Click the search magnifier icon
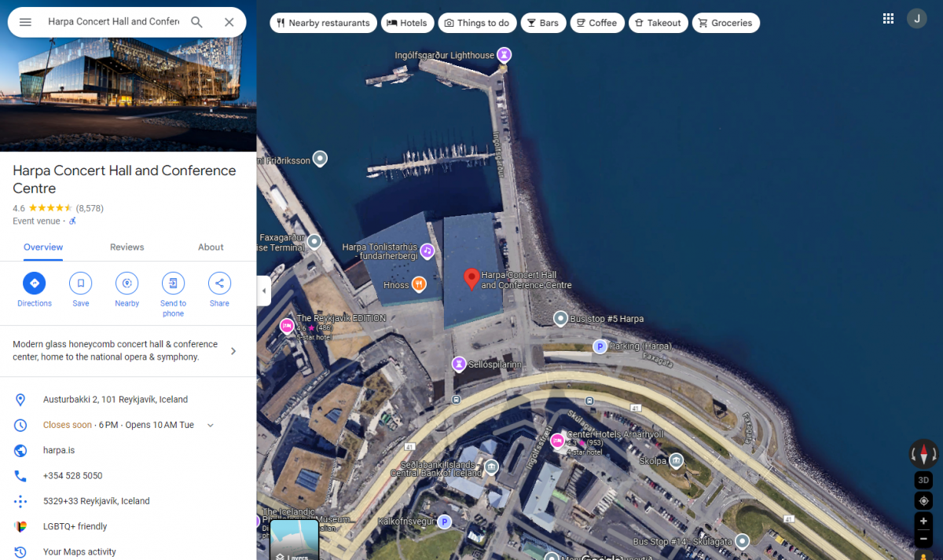943x560 pixels. pyautogui.click(x=197, y=22)
